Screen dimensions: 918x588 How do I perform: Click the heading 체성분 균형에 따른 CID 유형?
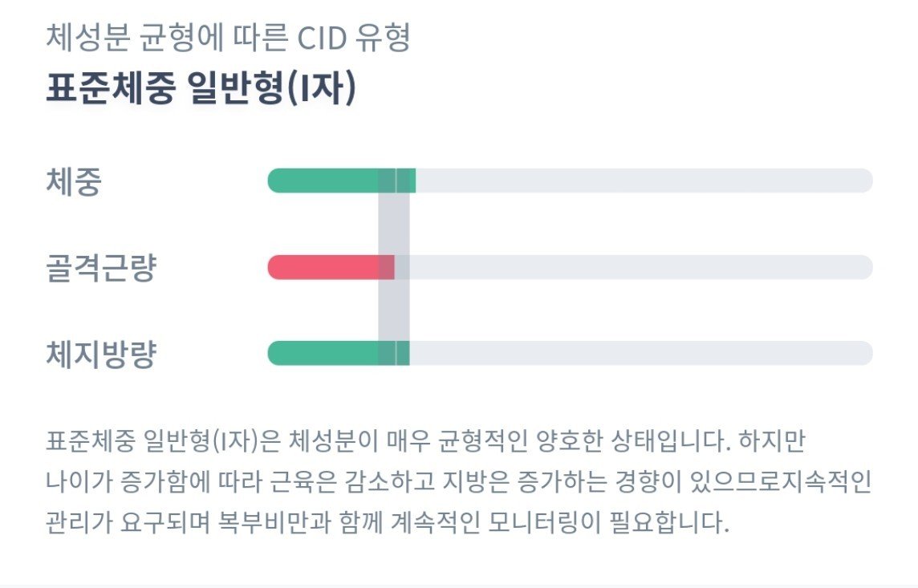tap(228, 38)
